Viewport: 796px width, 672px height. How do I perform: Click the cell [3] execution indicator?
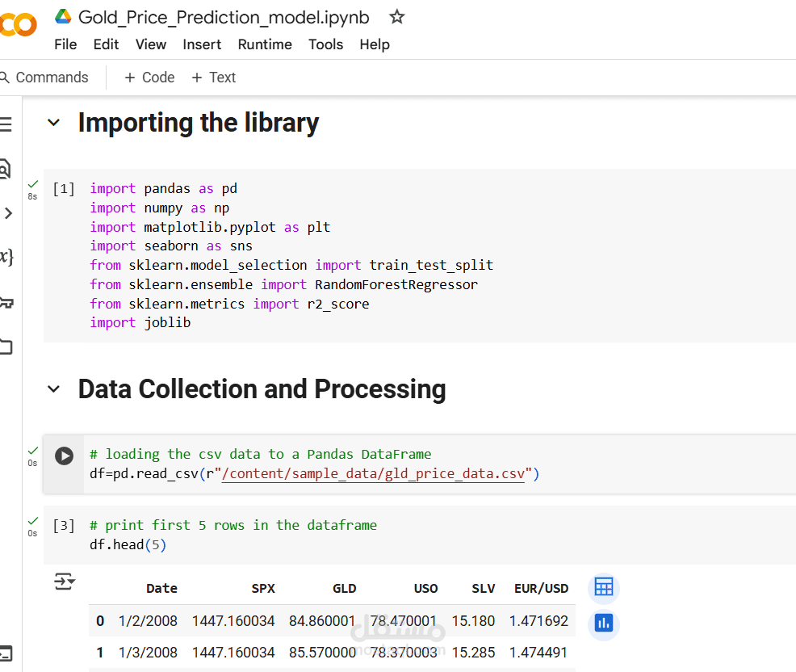(x=64, y=525)
